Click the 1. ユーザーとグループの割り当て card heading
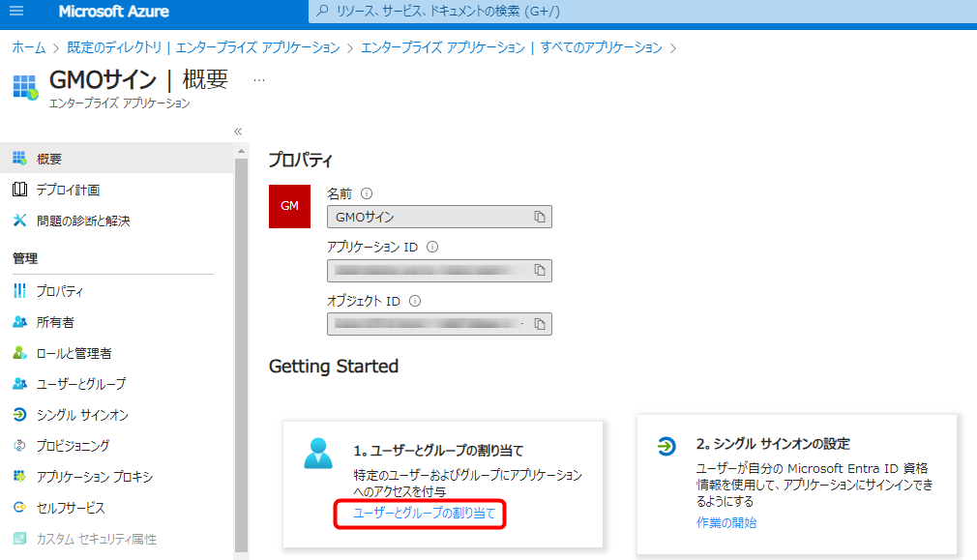Viewport: 977px width, 560px height. pos(438,450)
